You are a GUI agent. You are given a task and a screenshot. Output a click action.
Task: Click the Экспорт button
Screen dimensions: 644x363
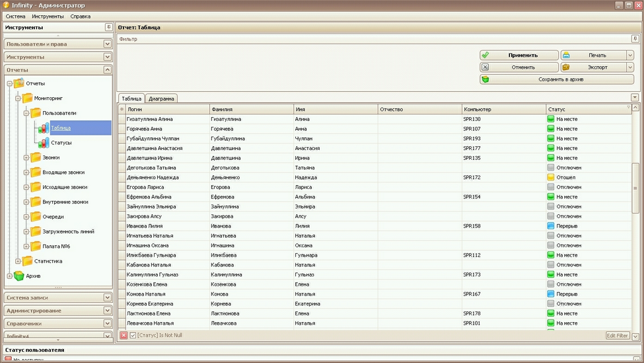[x=594, y=67]
